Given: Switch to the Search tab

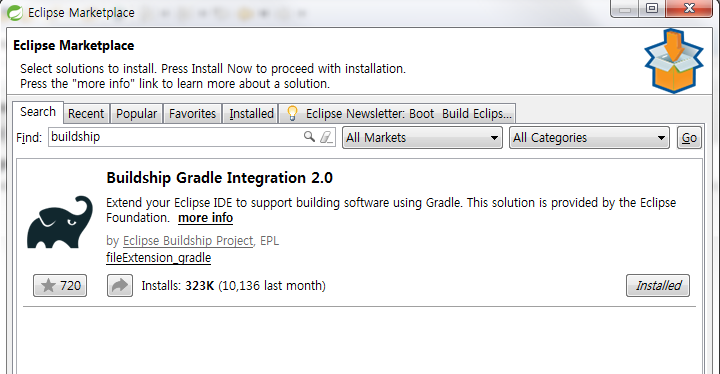Looking at the screenshot, I should point(38,112).
